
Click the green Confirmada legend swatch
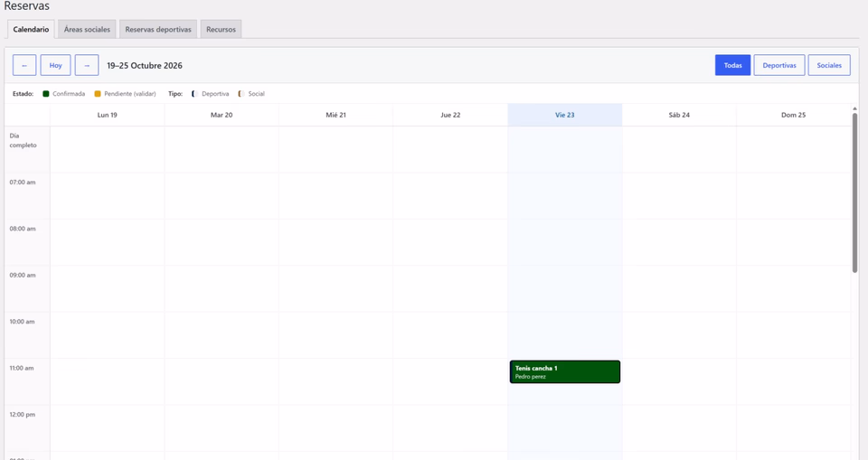[x=46, y=94]
